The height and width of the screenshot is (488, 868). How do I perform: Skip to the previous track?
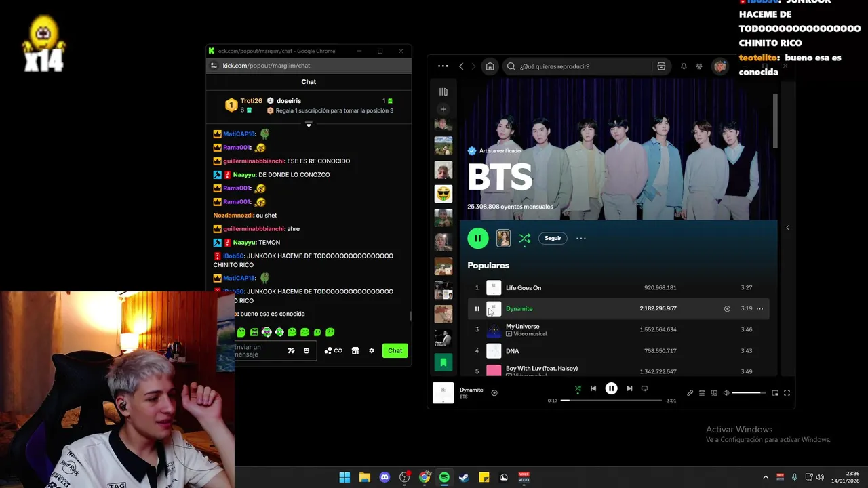click(x=593, y=388)
